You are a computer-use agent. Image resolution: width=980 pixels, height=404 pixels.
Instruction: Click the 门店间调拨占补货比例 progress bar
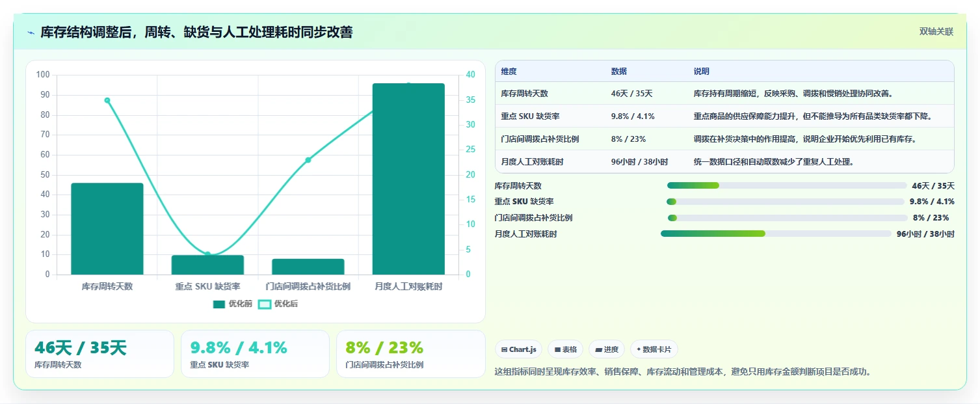pos(788,218)
